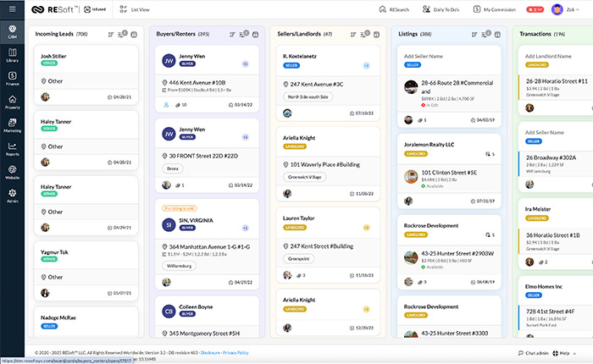Filter the Sellers/Landlords column
Screen dimensions: 593x364
click(x=364, y=34)
